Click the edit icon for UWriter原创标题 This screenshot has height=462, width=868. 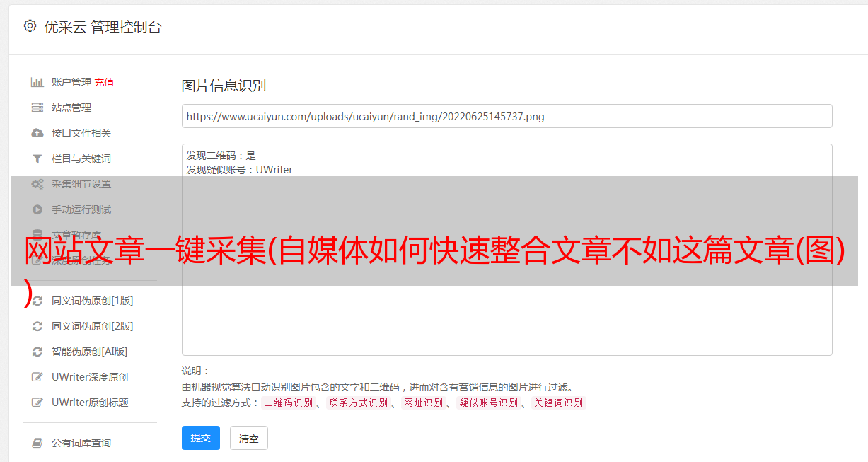coord(37,403)
